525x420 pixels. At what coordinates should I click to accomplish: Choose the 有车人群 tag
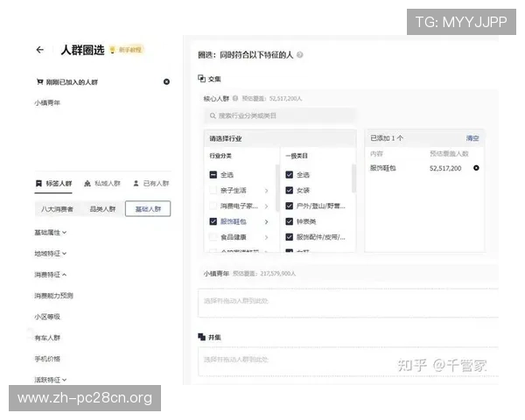47,338
